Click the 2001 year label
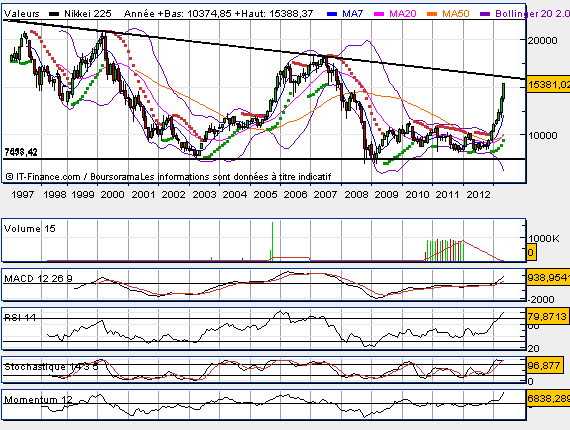The image size is (570, 430). (x=143, y=194)
